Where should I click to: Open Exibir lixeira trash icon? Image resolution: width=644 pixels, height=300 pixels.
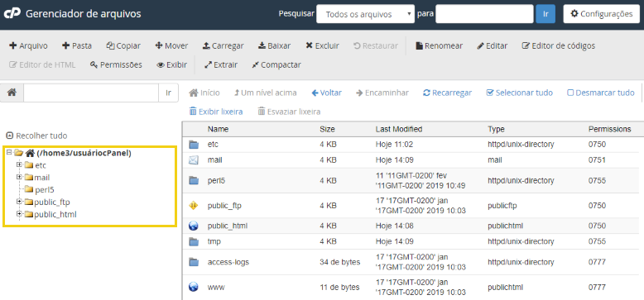(x=193, y=112)
